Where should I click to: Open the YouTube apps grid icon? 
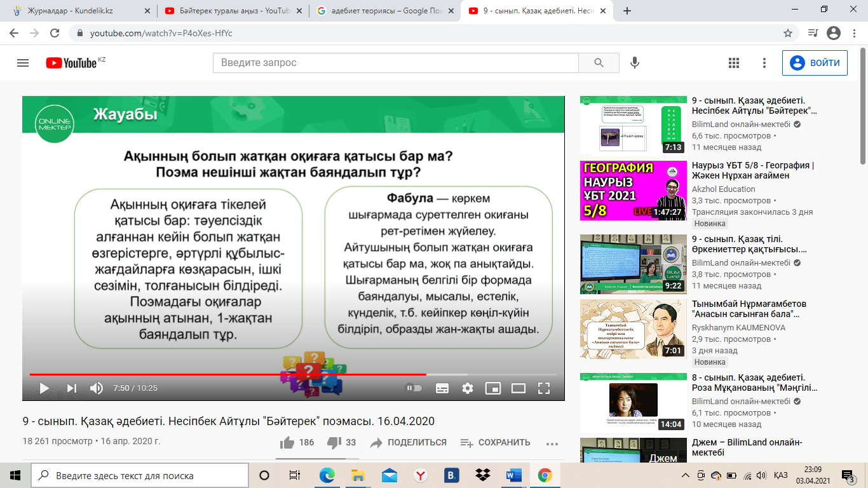click(x=734, y=63)
